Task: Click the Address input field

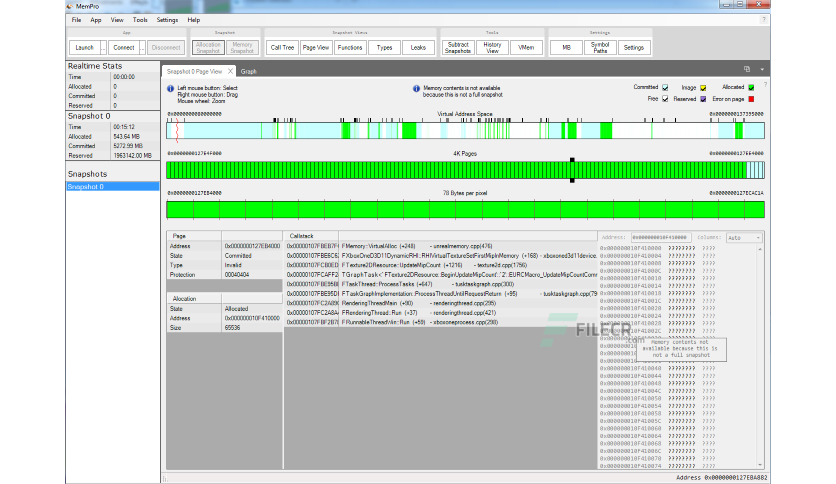Action: pos(661,238)
